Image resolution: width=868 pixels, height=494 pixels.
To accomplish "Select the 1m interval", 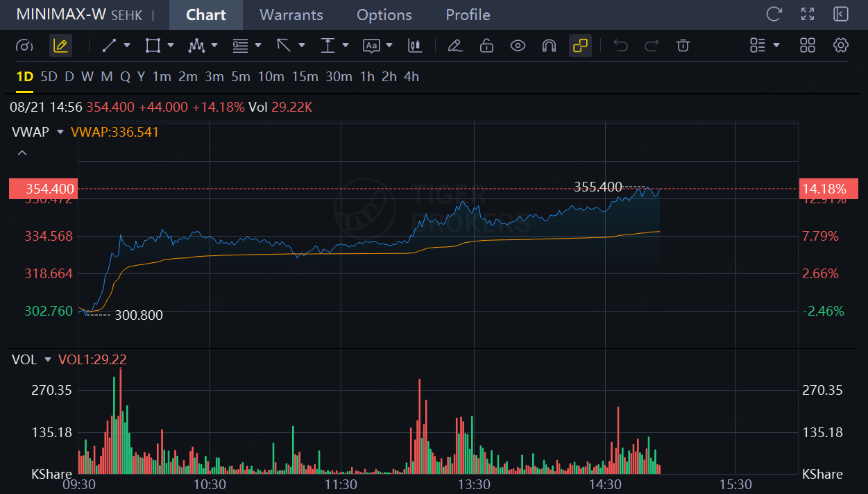I will coord(162,77).
